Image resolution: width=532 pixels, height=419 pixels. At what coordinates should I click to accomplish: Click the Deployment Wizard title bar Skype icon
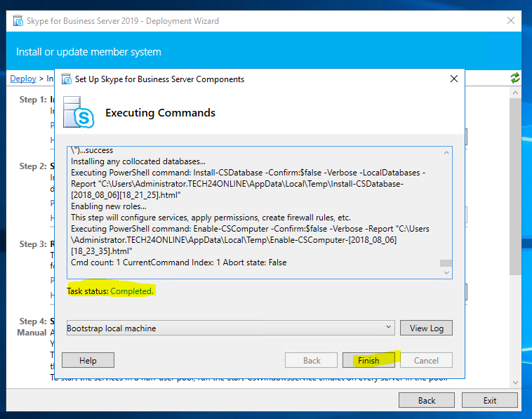18,20
